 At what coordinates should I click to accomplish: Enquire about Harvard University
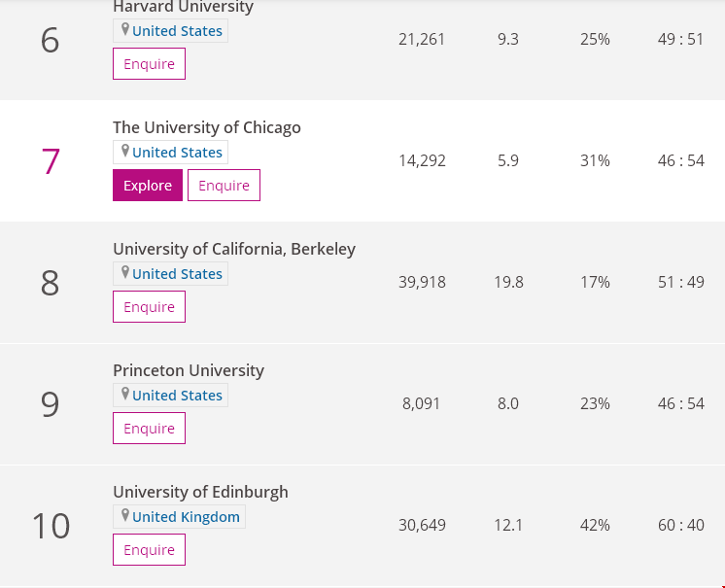(149, 64)
